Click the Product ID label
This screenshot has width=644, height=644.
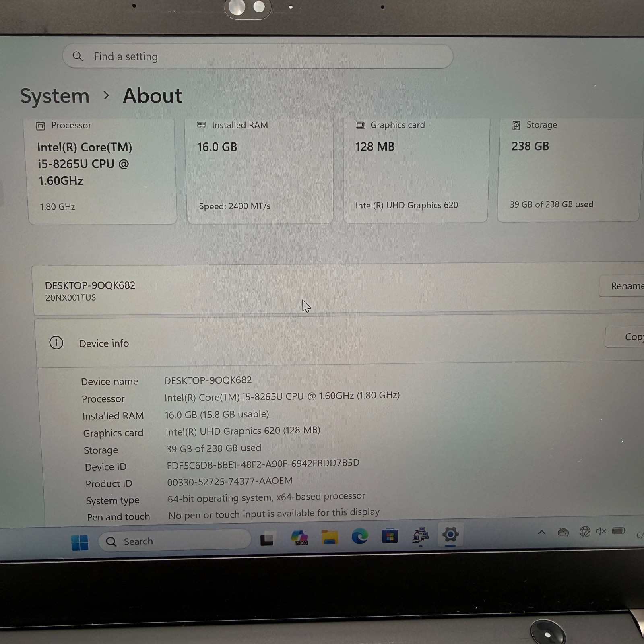109,484
